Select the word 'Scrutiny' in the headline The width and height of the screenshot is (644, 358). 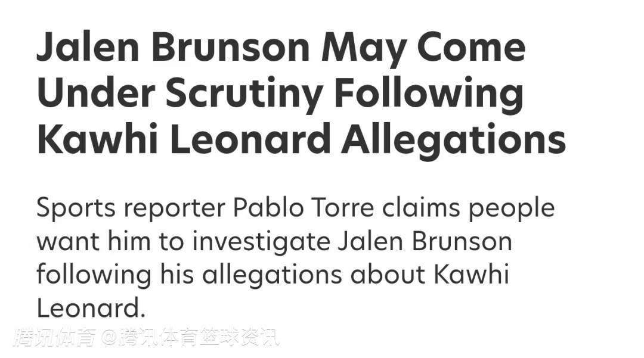(x=244, y=94)
